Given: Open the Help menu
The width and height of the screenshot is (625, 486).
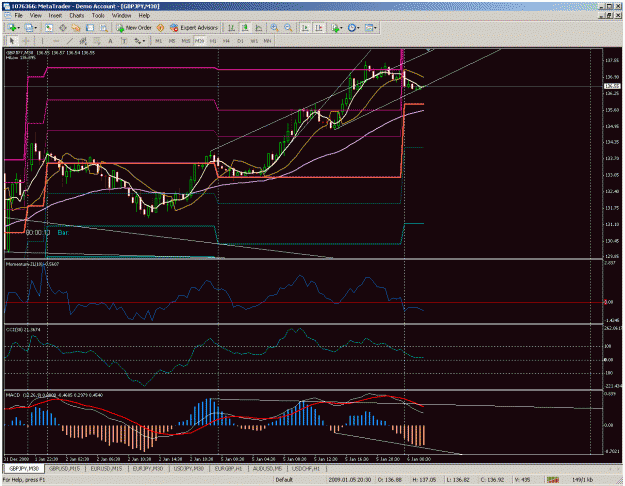Looking at the screenshot, I should click(x=144, y=15).
